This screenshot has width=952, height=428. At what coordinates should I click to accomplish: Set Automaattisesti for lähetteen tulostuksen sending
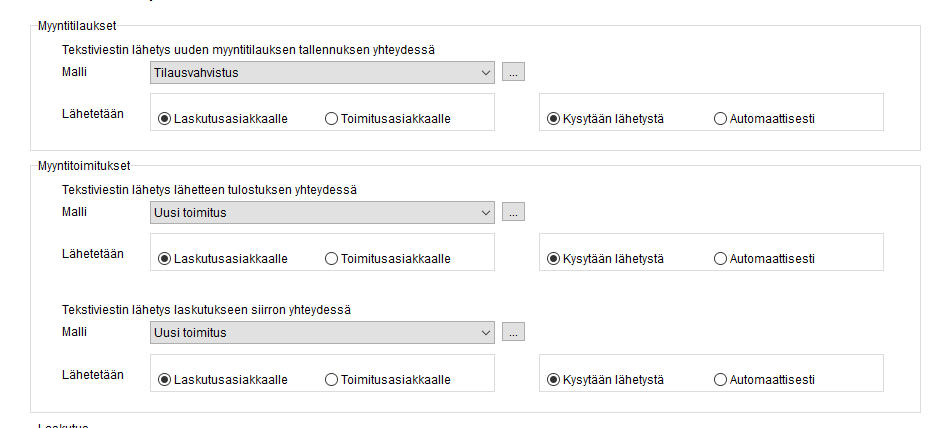click(x=721, y=259)
